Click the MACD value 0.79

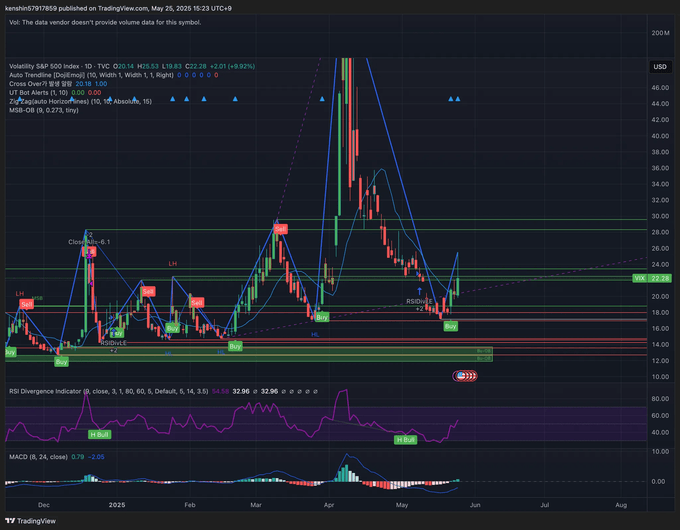[x=78, y=457]
